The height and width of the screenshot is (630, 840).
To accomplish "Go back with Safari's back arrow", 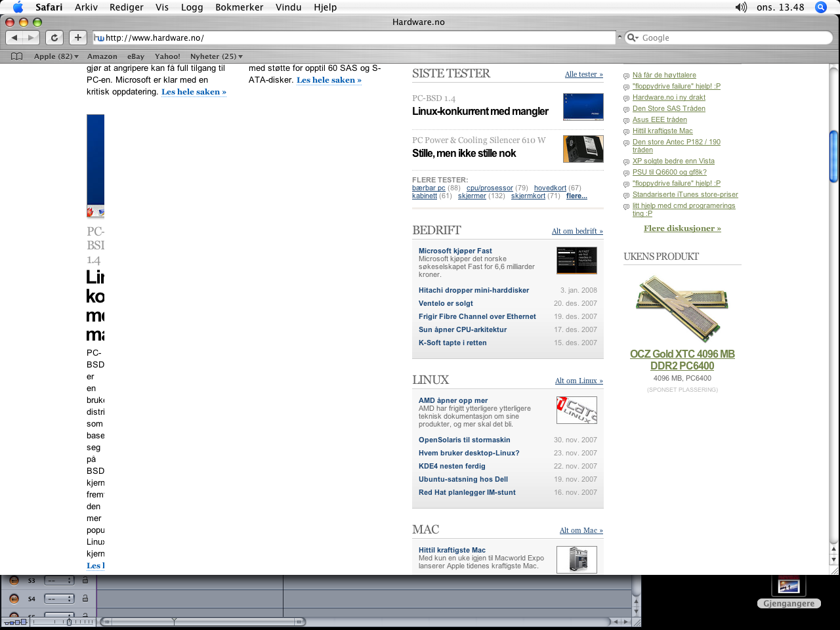I will pyautogui.click(x=14, y=37).
